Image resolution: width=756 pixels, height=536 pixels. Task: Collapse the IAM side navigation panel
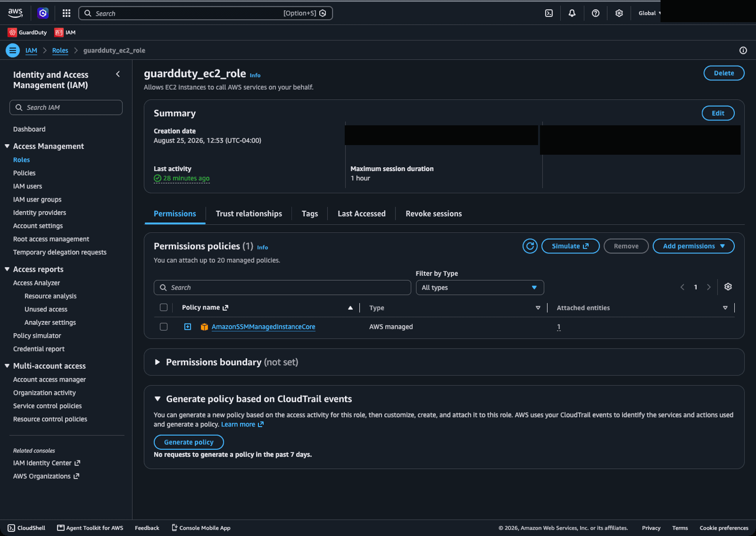[118, 74]
